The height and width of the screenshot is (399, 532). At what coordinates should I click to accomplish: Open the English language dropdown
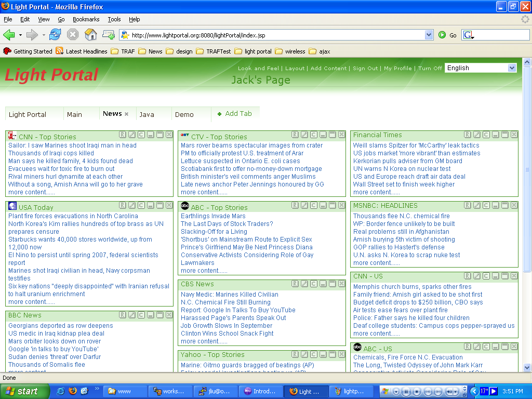click(x=512, y=68)
